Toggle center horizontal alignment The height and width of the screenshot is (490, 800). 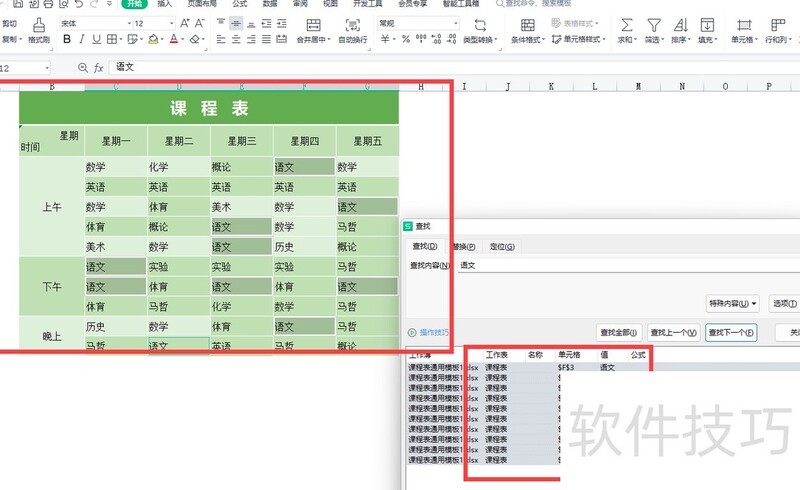(236, 40)
